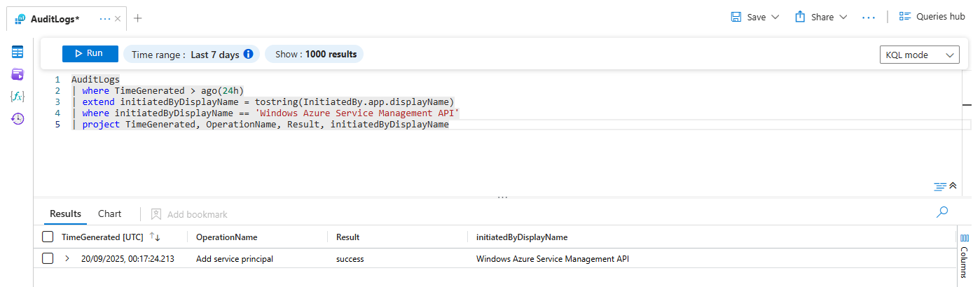Click the search icon in results
This screenshot has height=287, width=980.
tap(942, 212)
